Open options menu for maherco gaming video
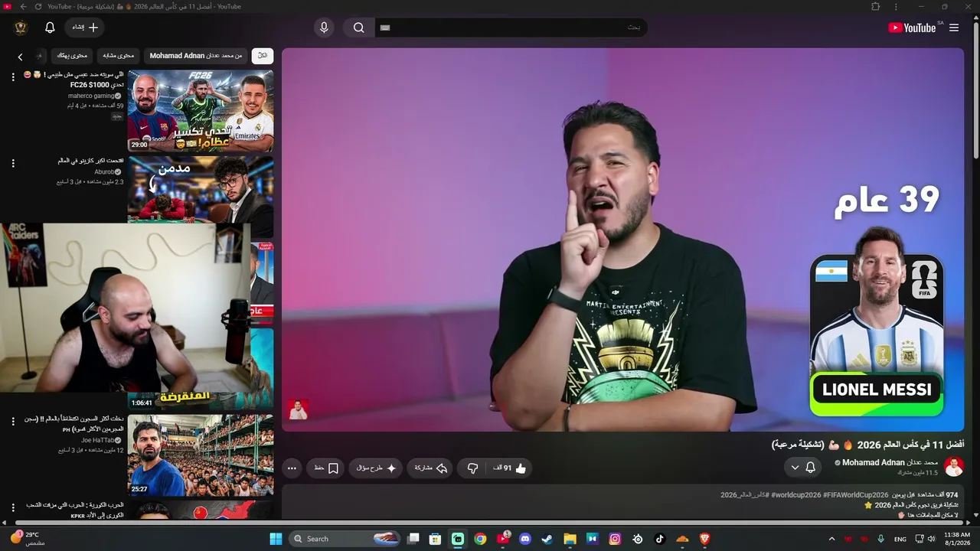This screenshot has width=980, height=551. (x=13, y=77)
